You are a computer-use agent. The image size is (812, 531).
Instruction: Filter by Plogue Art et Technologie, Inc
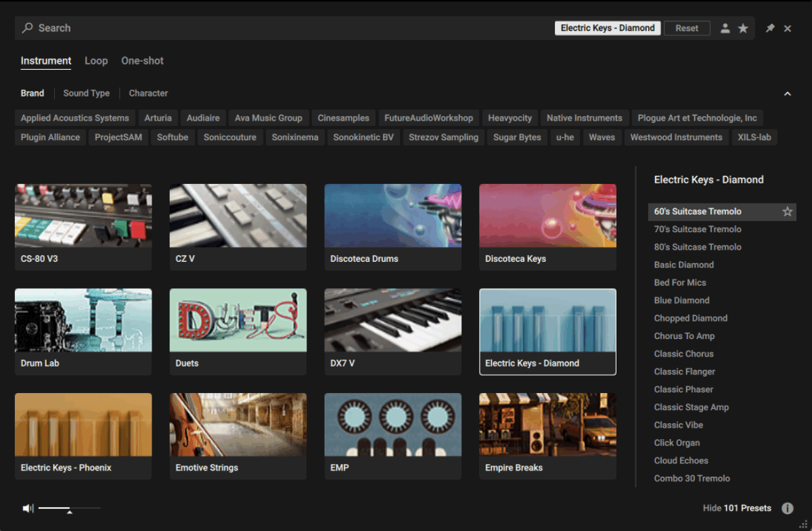tap(698, 118)
